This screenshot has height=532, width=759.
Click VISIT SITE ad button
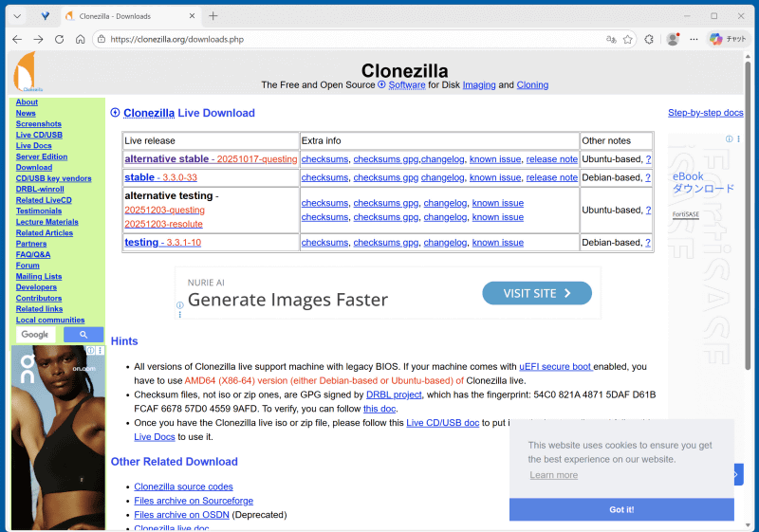click(x=537, y=293)
